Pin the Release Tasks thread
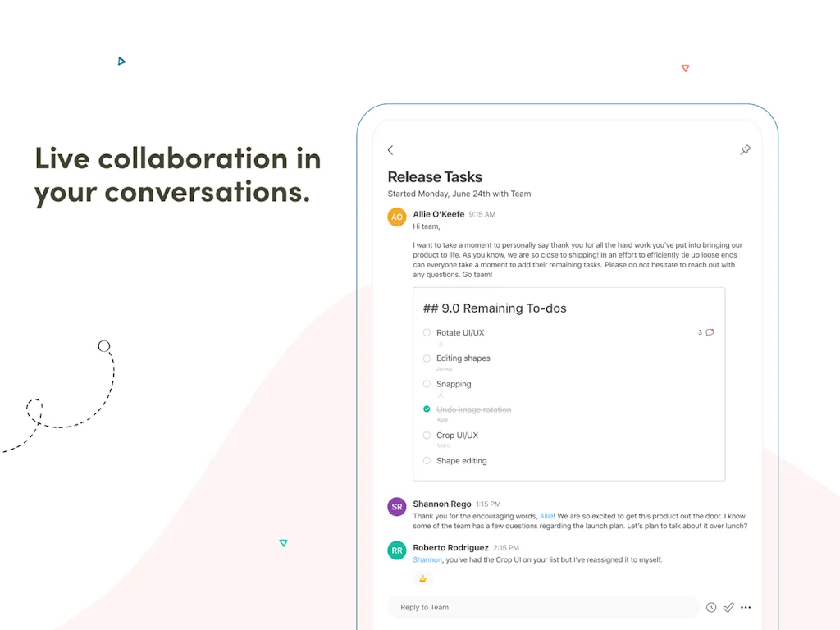840x630 pixels. point(745,150)
